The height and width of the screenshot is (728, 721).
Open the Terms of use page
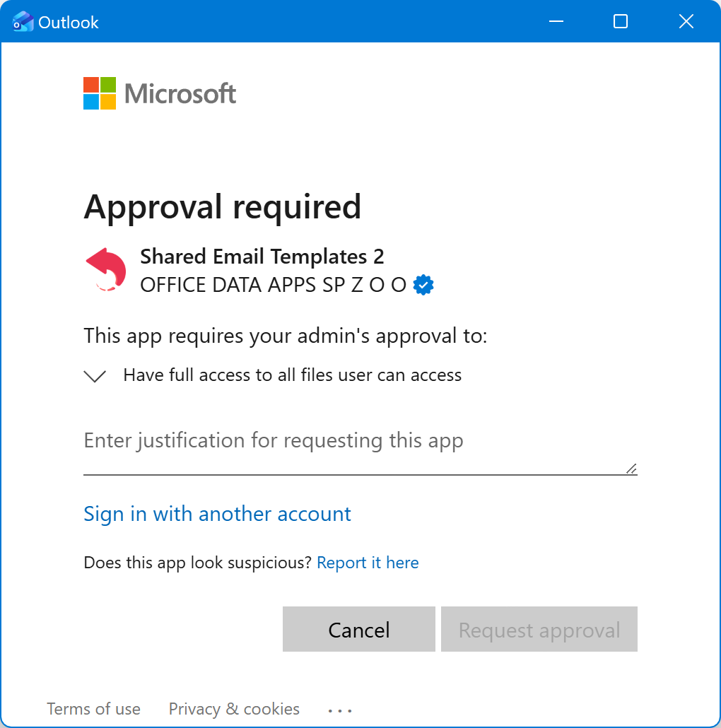pyautogui.click(x=93, y=709)
